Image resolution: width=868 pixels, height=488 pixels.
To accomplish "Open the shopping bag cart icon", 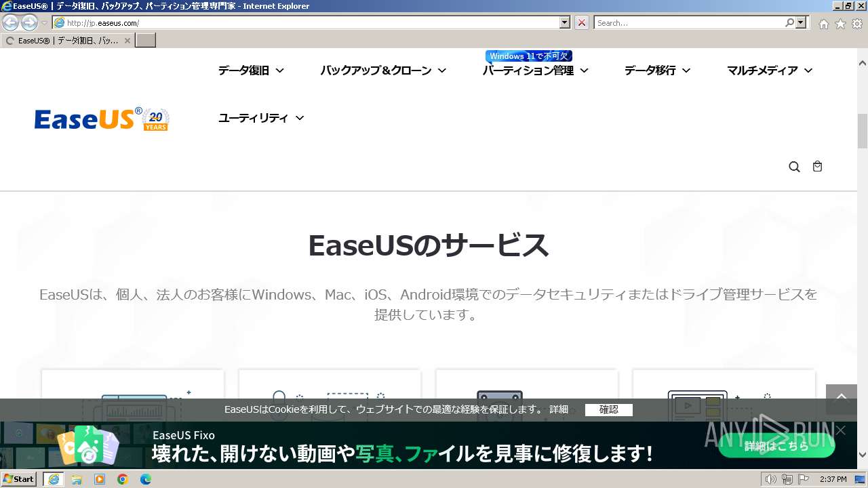I will click(x=817, y=166).
